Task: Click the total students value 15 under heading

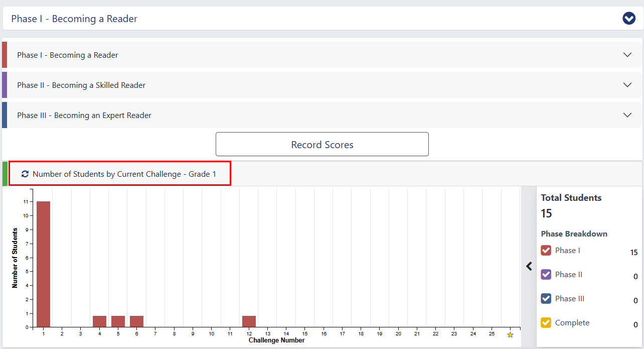Action: [x=546, y=213]
